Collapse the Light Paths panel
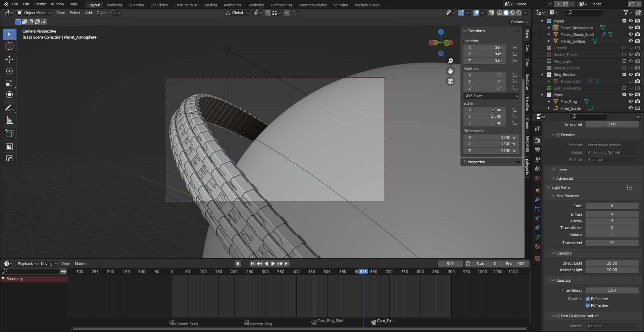This screenshot has width=644, height=332. coord(561,187)
